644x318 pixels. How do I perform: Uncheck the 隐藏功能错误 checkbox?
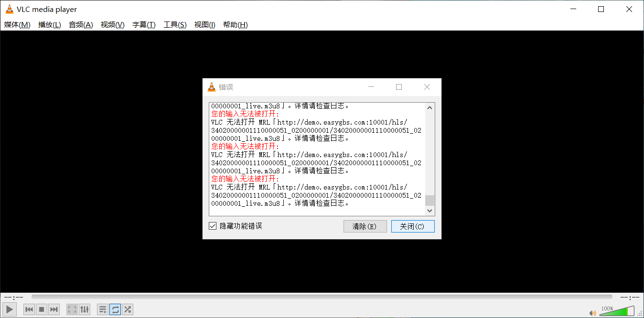point(213,226)
